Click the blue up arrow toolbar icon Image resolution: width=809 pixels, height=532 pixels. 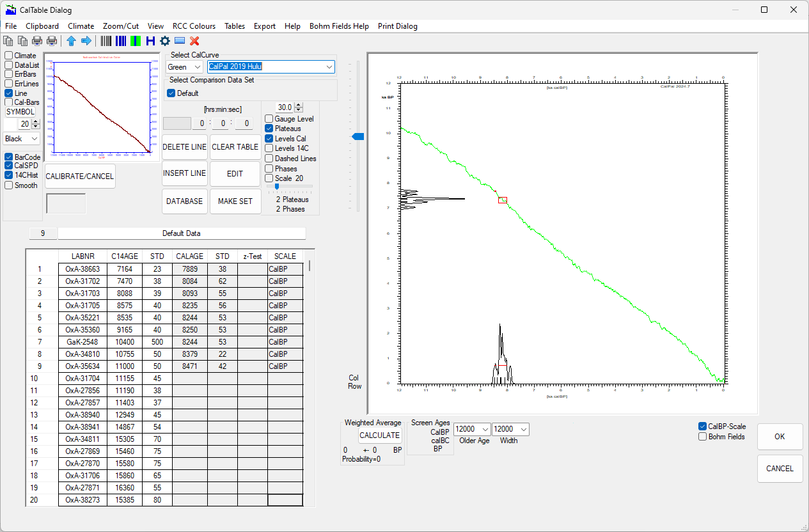(x=71, y=41)
